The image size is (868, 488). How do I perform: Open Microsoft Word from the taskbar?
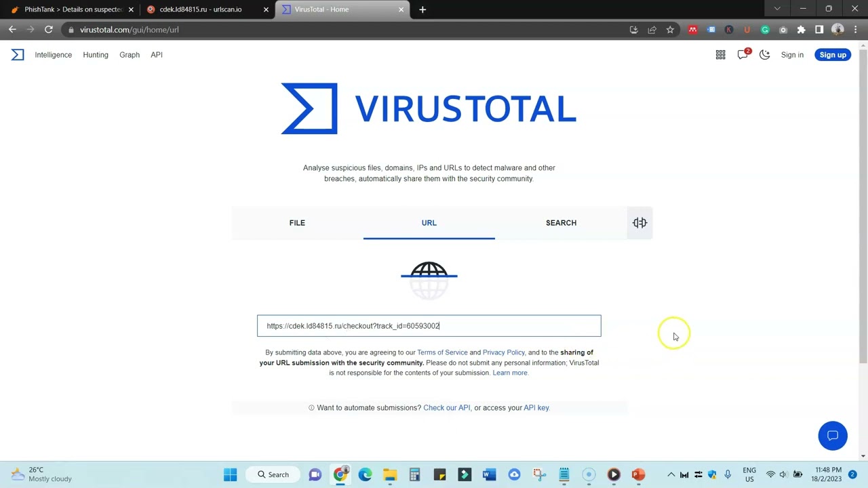pyautogui.click(x=489, y=474)
